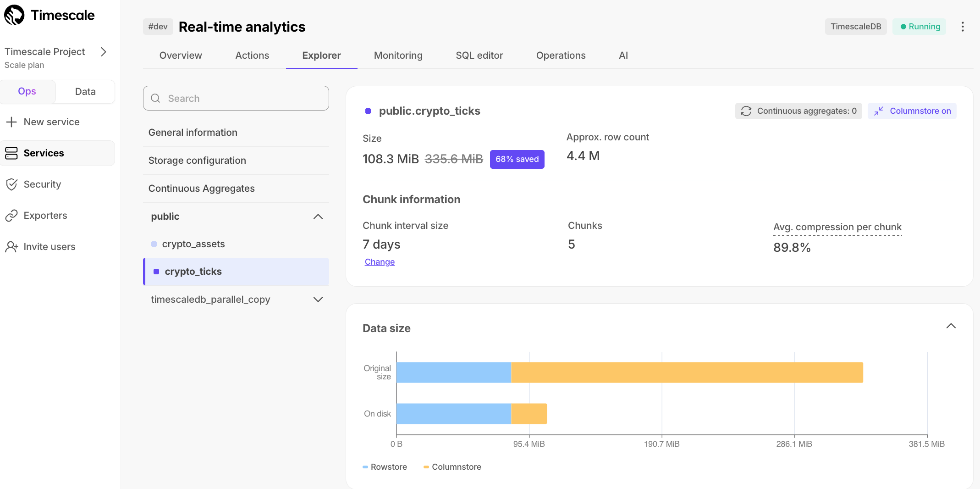Toggle the Columnstore legend item
Screen dimensions: 980x489
452,467
